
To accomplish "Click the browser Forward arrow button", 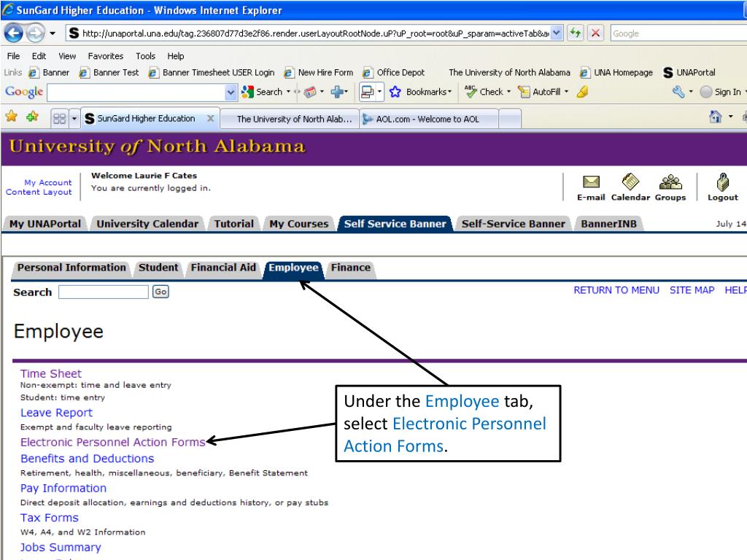I will (35, 34).
